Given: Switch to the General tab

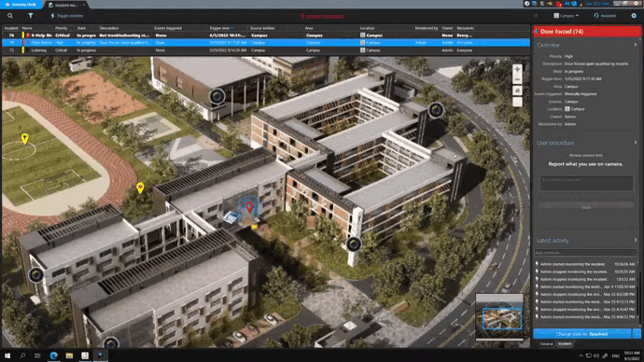Looking at the screenshot, I should click(546, 343).
